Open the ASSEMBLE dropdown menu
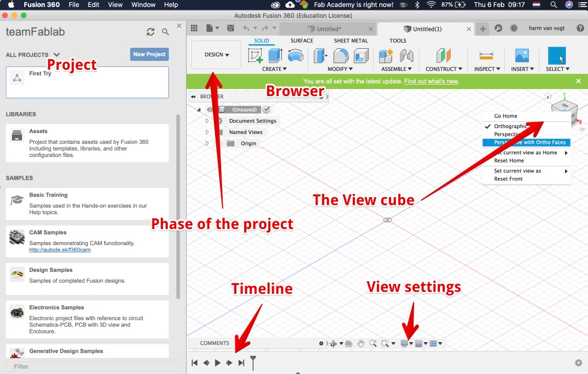The width and height of the screenshot is (588, 374). [397, 69]
